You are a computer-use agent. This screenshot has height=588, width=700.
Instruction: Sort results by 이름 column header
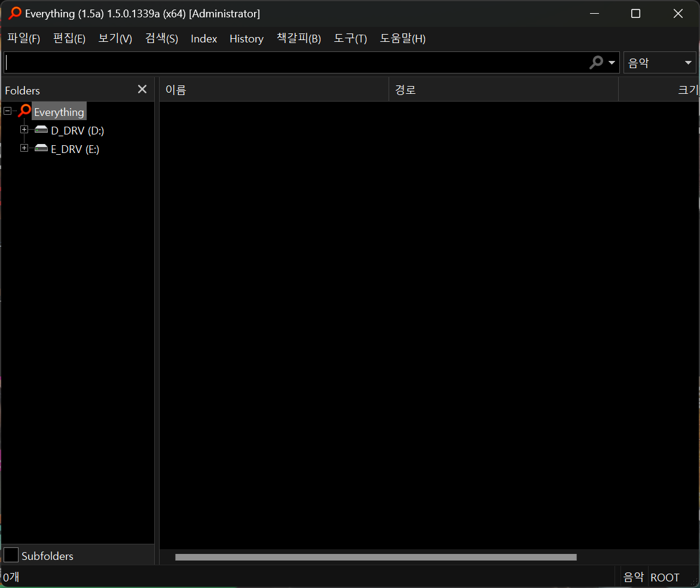pos(274,90)
